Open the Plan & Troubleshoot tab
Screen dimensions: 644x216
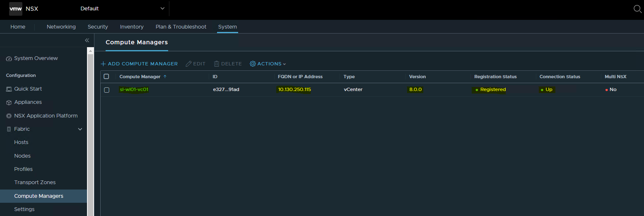pyautogui.click(x=181, y=26)
